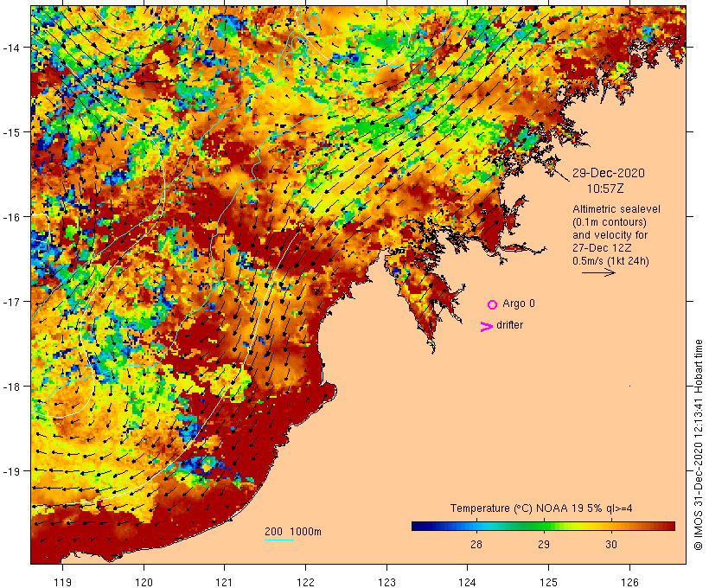This screenshot has width=709, height=588.
Task: Click latitude axis label '-17'
Action: pos(10,302)
